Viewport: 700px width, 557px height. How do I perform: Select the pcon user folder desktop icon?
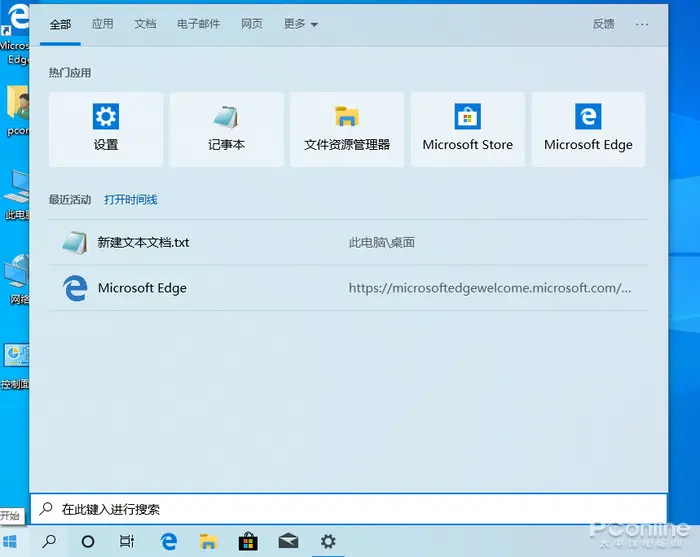(x=17, y=111)
